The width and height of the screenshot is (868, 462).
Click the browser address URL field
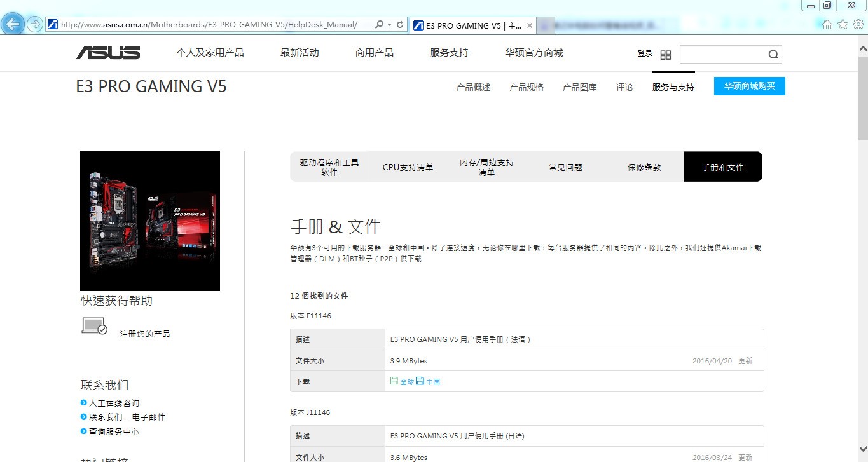pyautogui.click(x=209, y=25)
